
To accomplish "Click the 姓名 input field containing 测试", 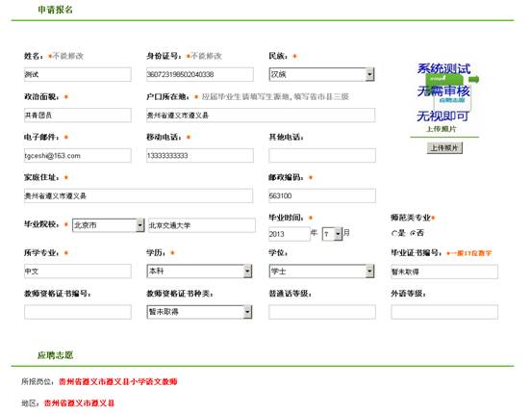I will coord(78,74).
